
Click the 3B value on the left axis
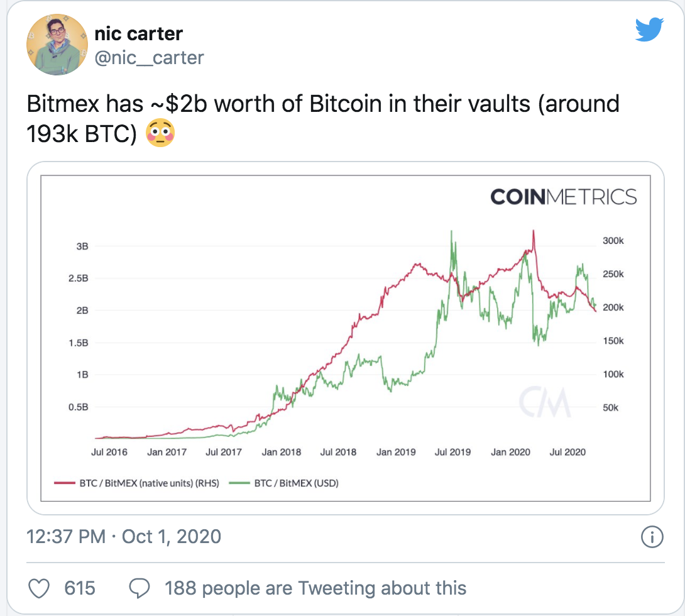(84, 246)
